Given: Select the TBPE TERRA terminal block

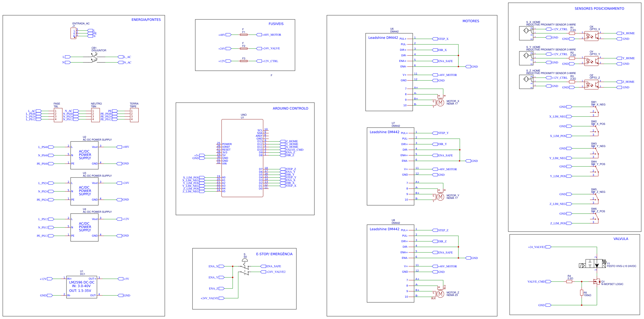Looking at the screenshot, I should click(x=134, y=115).
